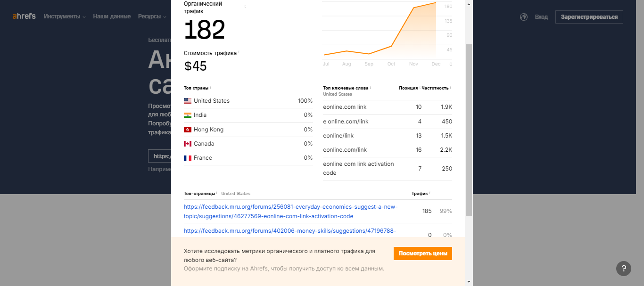Click the scrollbar up arrow
Viewport: 644px width, 286px height.
[469, 4]
